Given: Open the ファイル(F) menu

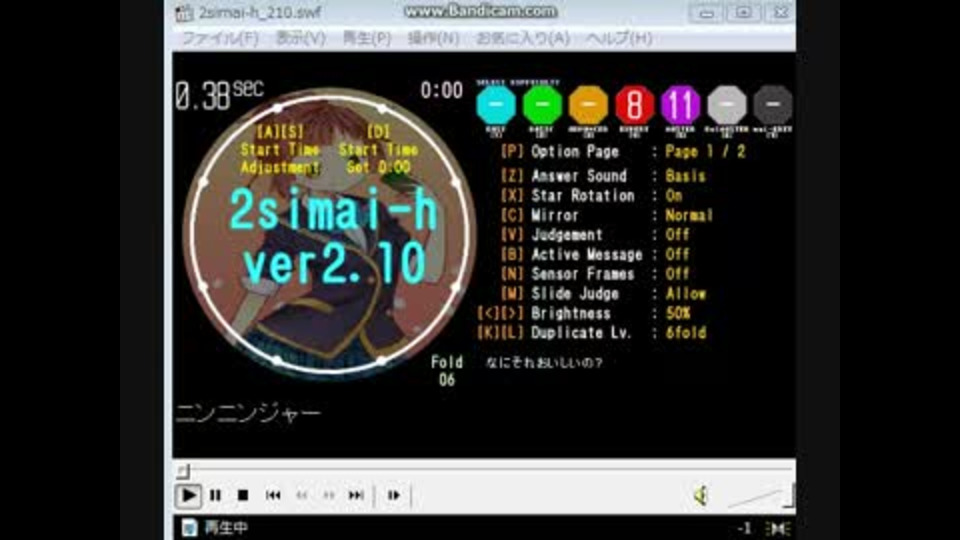Looking at the screenshot, I should 220,39.
